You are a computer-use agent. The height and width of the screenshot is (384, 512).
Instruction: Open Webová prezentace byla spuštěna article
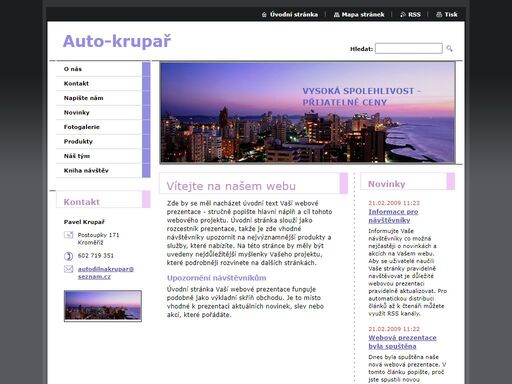pyautogui.click(x=402, y=342)
